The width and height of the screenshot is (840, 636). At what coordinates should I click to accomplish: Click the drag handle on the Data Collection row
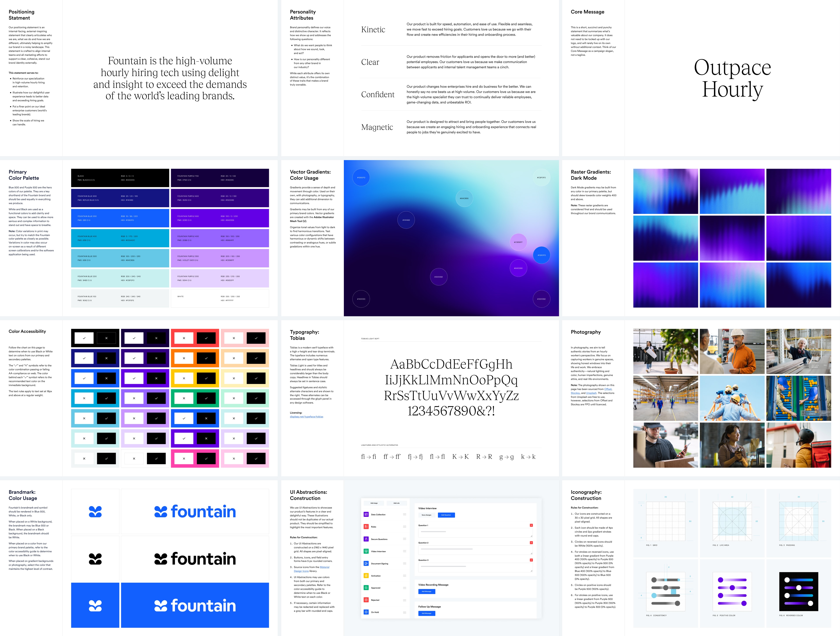tap(404, 514)
